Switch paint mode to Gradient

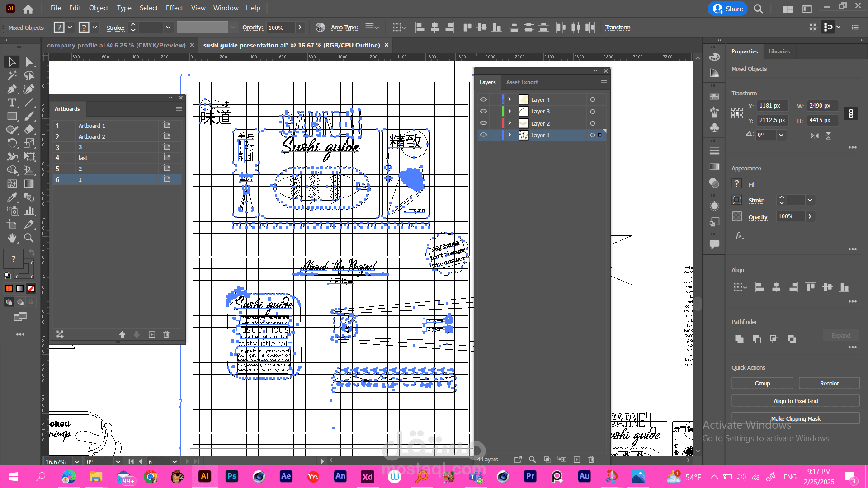tap(20, 288)
